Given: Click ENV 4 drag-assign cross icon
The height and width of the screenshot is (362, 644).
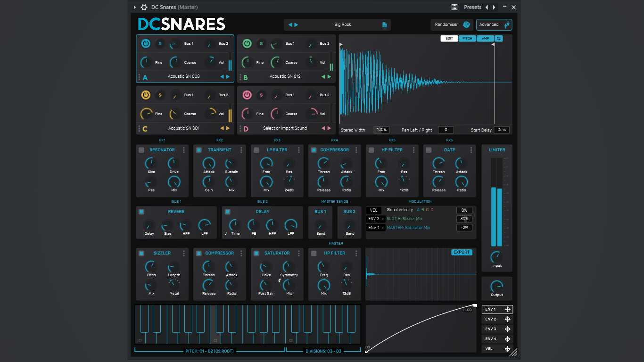Looking at the screenshot, I should point(508,339).
